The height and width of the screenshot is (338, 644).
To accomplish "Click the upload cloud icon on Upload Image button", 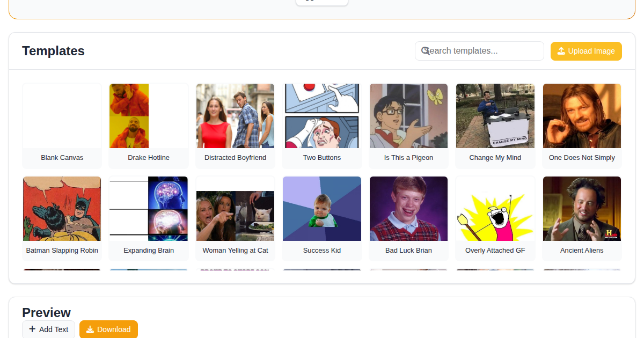I will [561, 51].
